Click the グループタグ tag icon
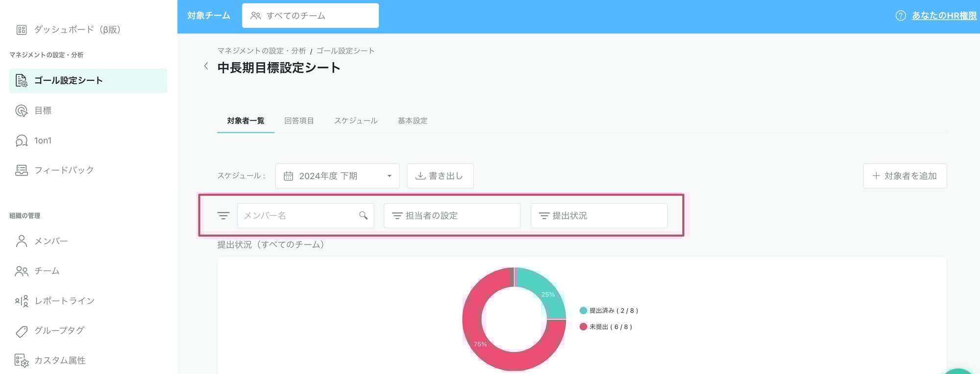The width and height of the screenshot is (980, 374). pyautogui.click(x=21, y=331)
